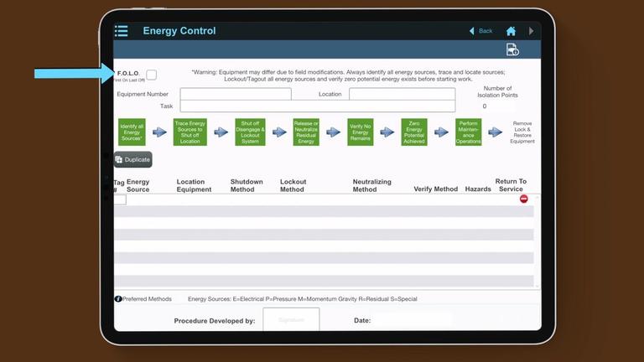Open the save document icon
The height and width of the screenshot is (362, 644).
512,49
